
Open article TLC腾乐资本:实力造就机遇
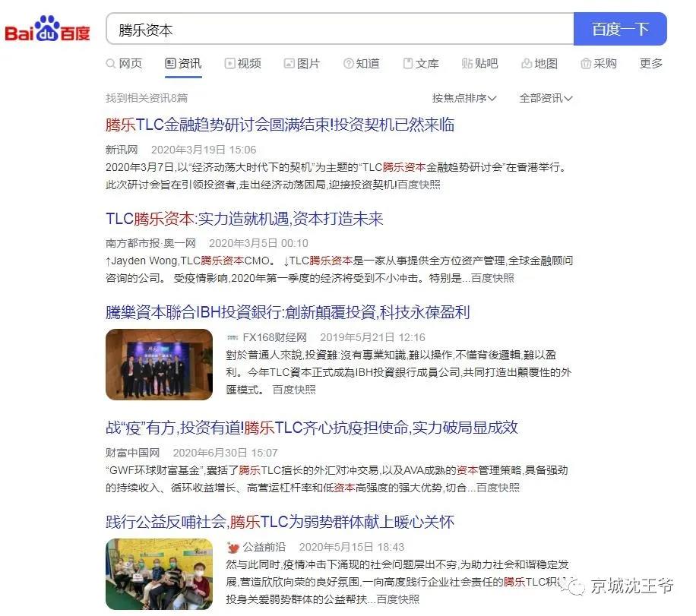(245, 219)
